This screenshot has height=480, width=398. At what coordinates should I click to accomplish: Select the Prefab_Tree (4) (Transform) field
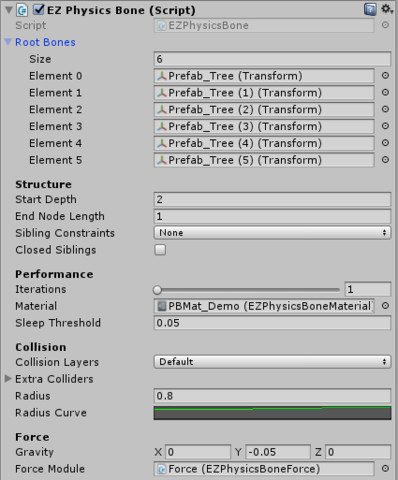264,143
